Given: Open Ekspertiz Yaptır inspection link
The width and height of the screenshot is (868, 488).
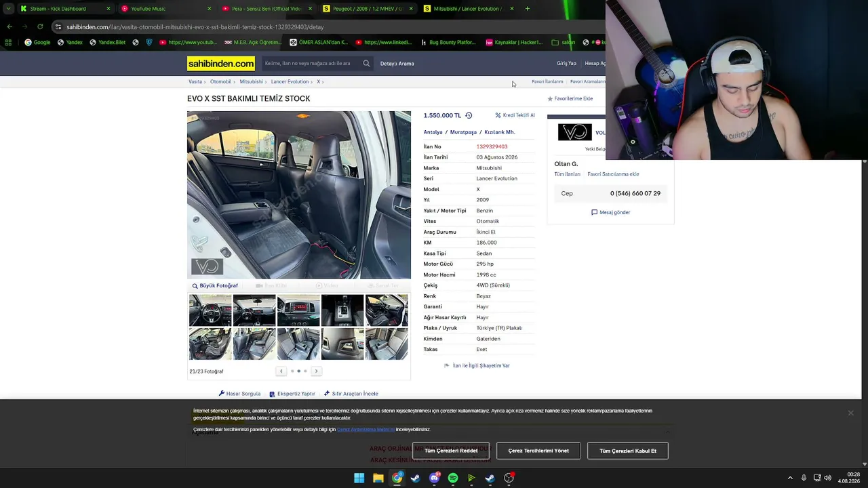Looking at the screenshot, I should [292, 394].
